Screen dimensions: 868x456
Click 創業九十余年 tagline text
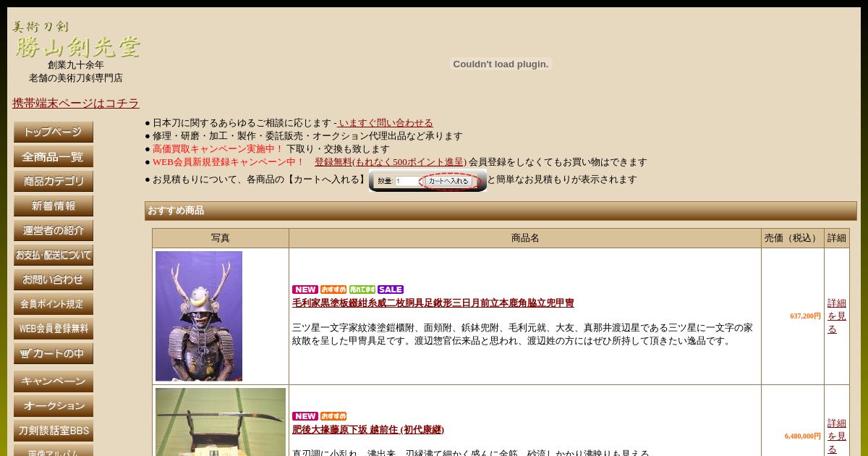tap(76, 65)
